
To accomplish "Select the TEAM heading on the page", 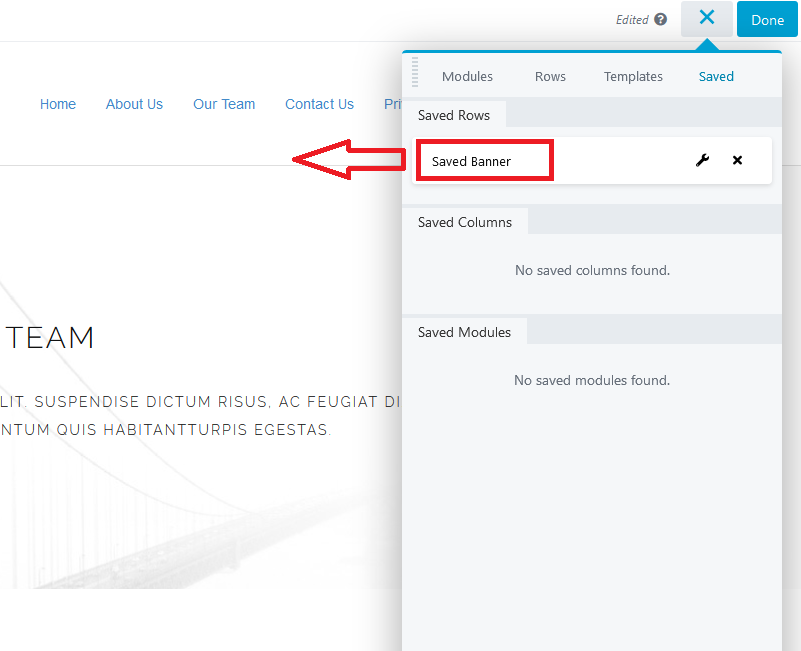I will tap(49, 338).
